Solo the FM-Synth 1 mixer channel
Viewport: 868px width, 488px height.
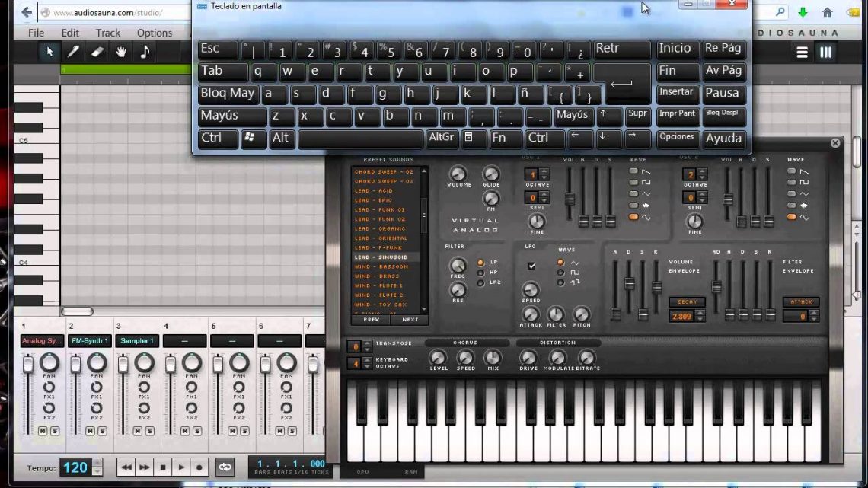coord(102,432)
